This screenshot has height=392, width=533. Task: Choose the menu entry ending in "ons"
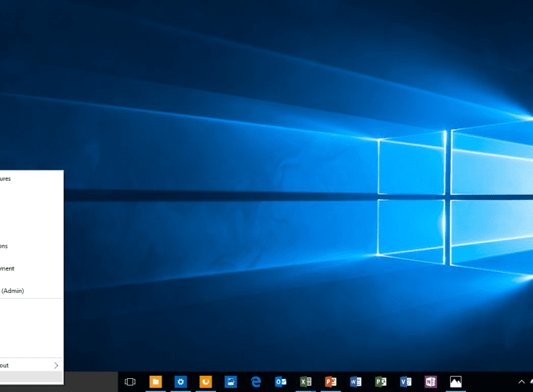pyautogui.click(x=32, y=246)
